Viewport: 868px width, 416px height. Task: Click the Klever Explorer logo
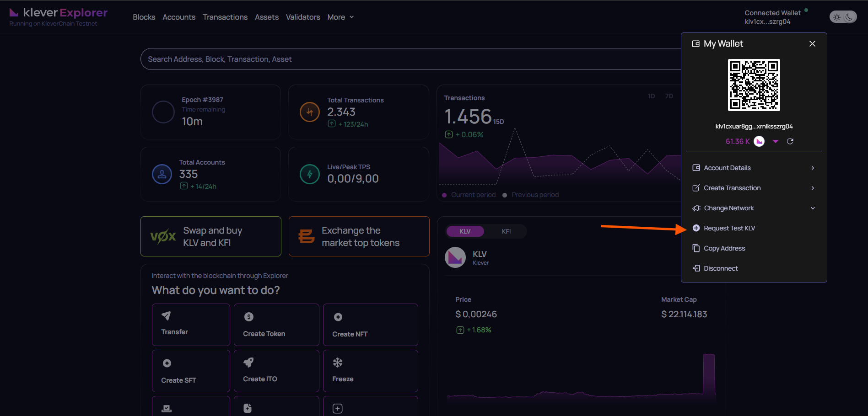pos(59,13)
